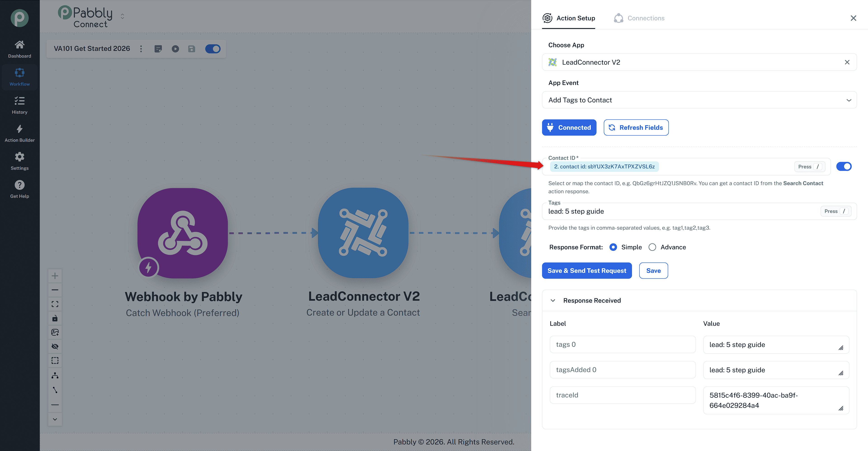The width and height of the screenshot is (868, 451).
Task: Open the Dashboard from sidebar
Action: pos(19,49)
